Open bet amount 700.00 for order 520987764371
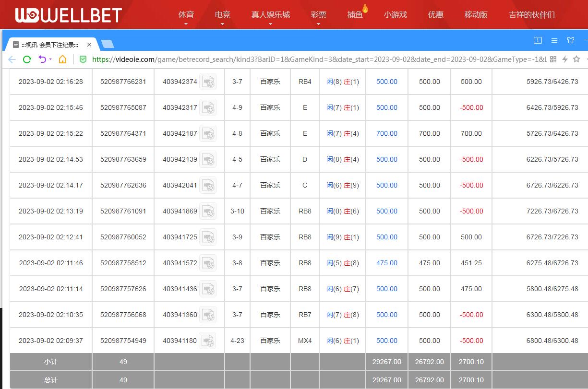 click(387, 133)
